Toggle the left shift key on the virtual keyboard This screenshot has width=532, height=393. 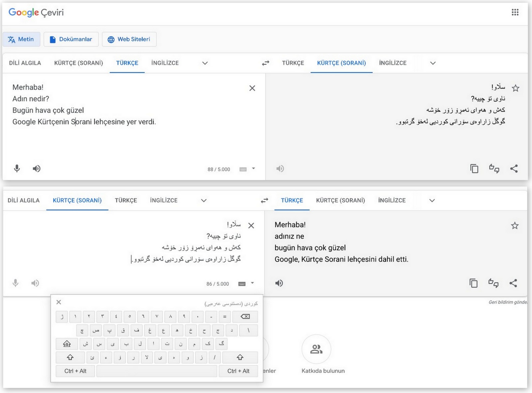[70, 357]
